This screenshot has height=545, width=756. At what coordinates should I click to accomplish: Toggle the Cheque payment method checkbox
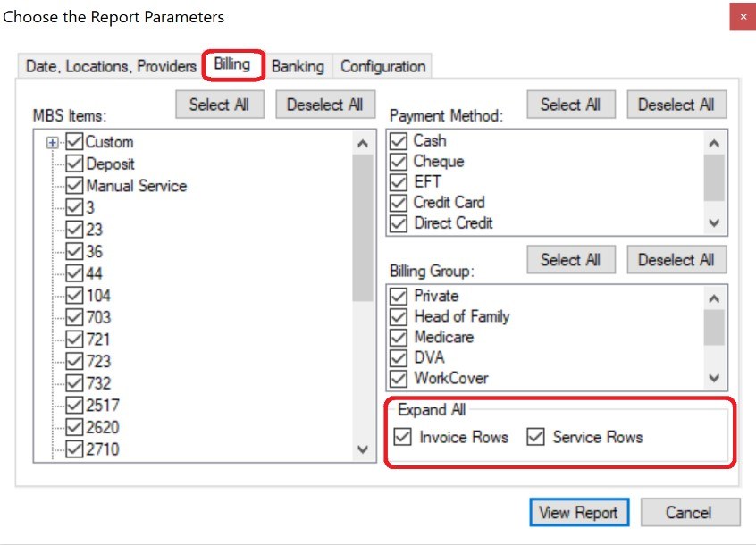399,162
